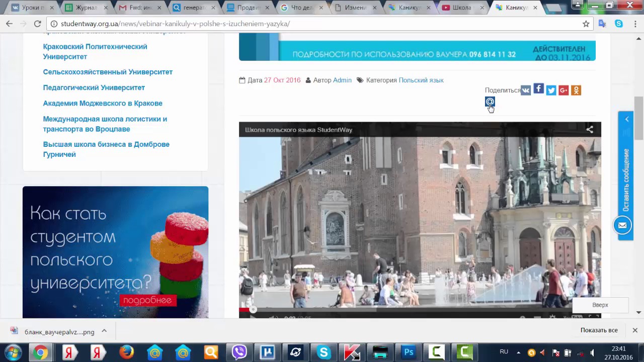
Task: Click the video share icon
Action: pos(590,130)
